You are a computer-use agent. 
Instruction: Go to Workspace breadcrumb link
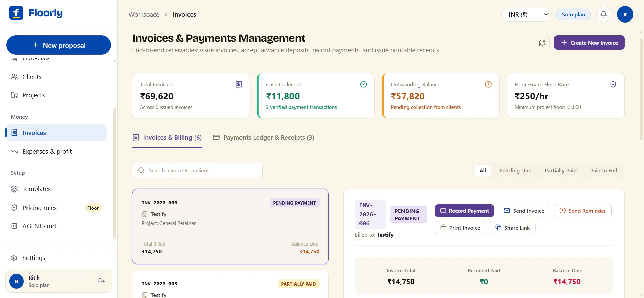tap(144, 14)
